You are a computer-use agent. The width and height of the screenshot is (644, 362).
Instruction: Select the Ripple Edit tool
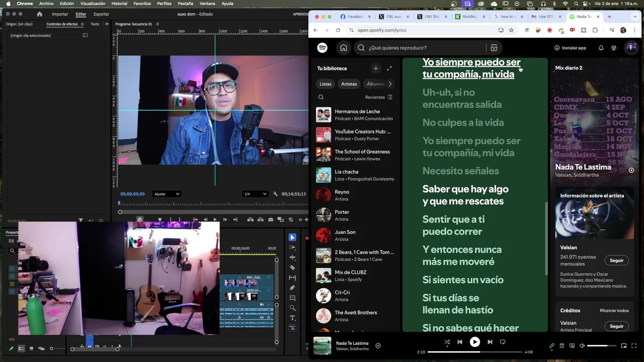292,257
